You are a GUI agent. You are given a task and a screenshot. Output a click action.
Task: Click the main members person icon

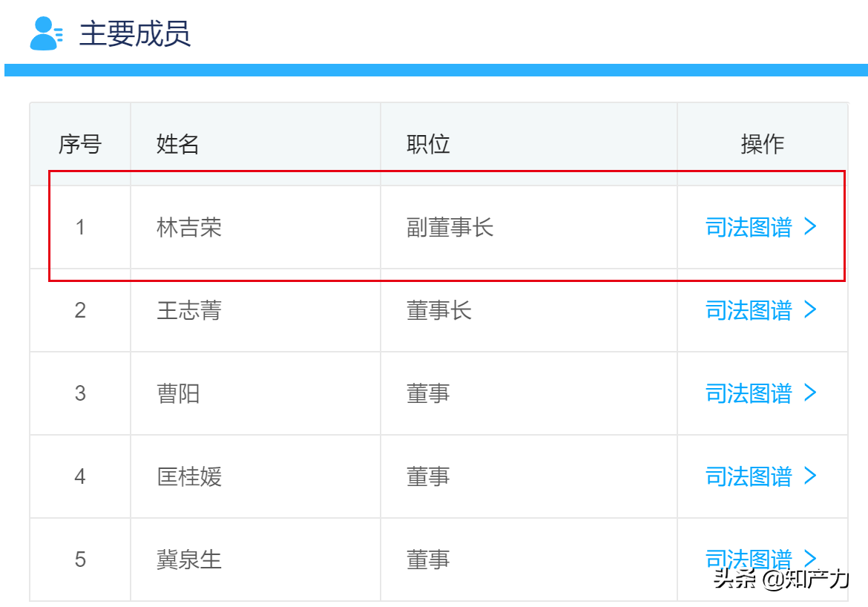(47, 34)
